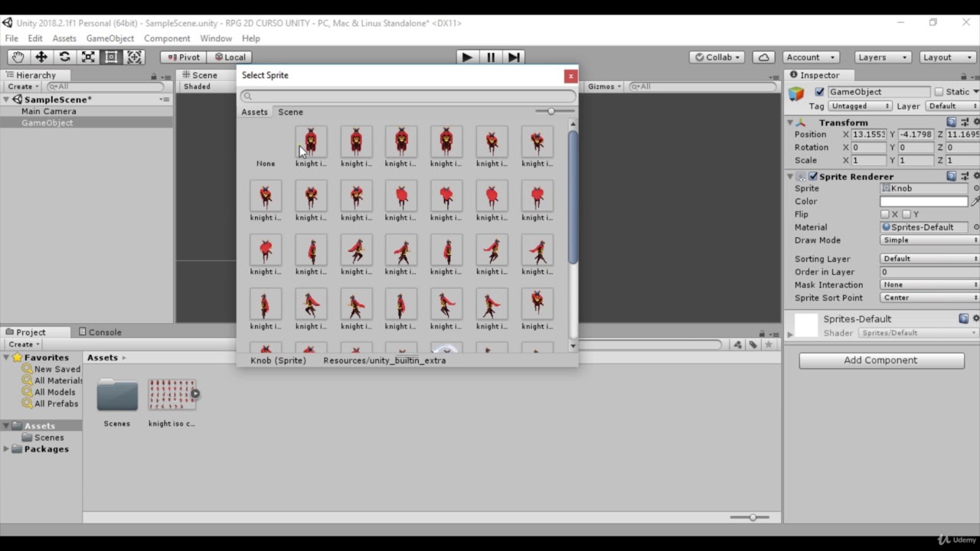980x551 pixels.
Task: Toggle the Static checkbox
Action: [x=939, y=92]
